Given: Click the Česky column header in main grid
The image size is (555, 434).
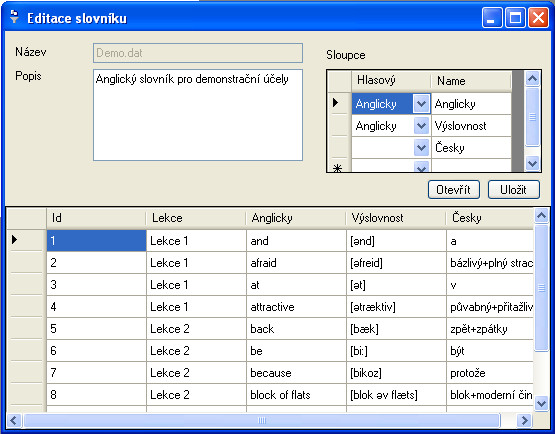Looking at the screenshot, I should coord(490,218).
